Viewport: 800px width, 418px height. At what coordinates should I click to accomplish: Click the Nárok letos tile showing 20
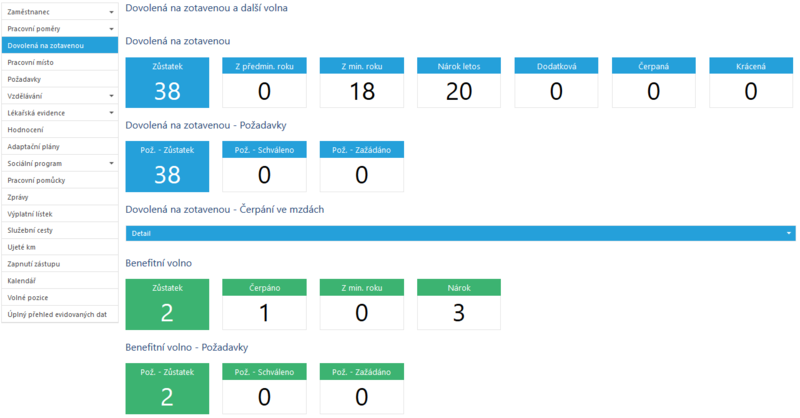[459, 82]
